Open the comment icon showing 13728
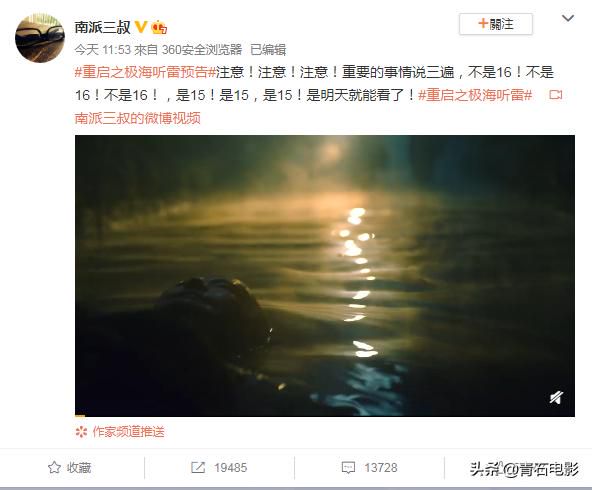This screenshot has width=592, height=490. (348, 467)
